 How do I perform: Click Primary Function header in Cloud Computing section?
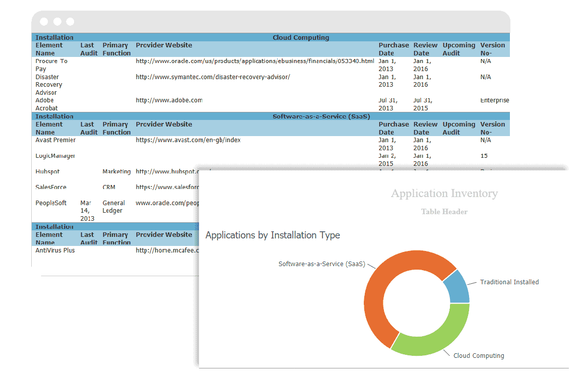pos(116,49)
